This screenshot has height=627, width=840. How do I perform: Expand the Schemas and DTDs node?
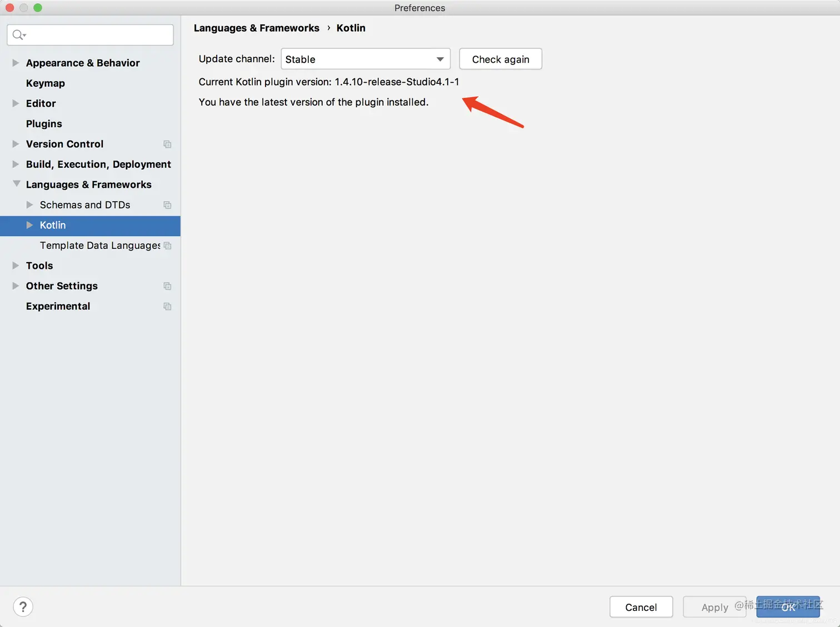pyautogui.click(x=29, y=205)
